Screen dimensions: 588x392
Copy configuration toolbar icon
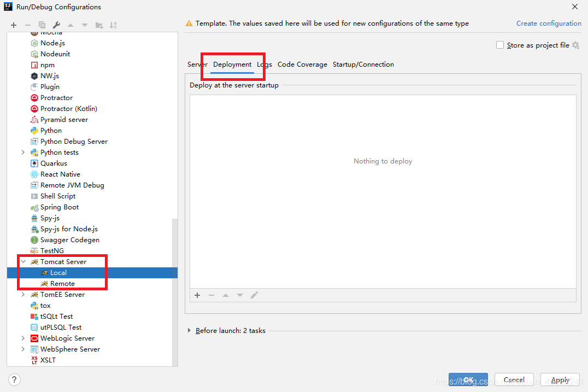tap(42, 25)
